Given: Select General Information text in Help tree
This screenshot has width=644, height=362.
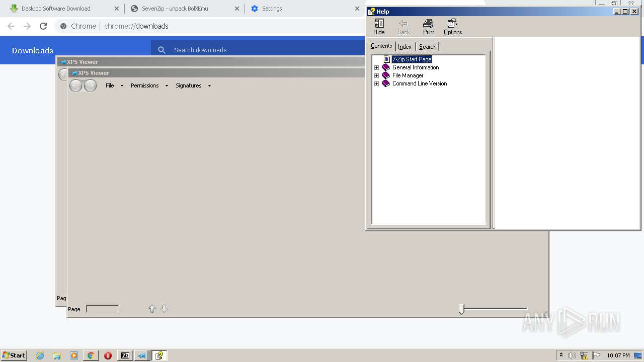Looking at the screenshot, I should (416, 67).
